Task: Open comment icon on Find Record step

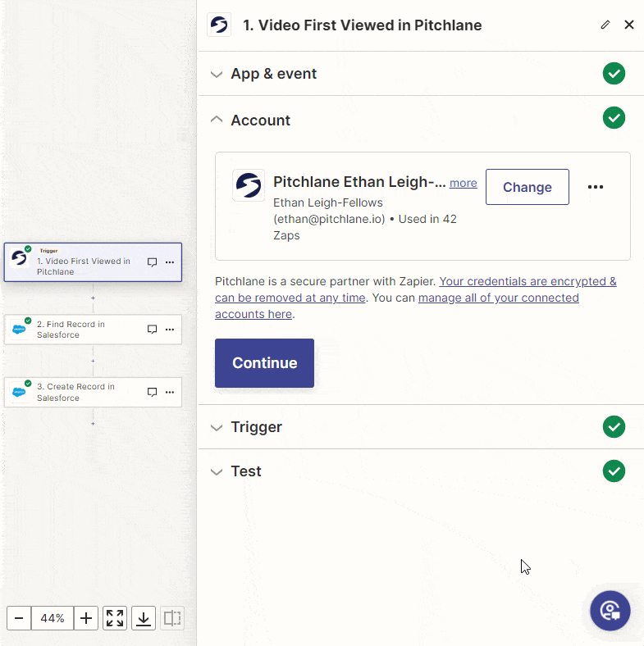Action: coord(152,330)
